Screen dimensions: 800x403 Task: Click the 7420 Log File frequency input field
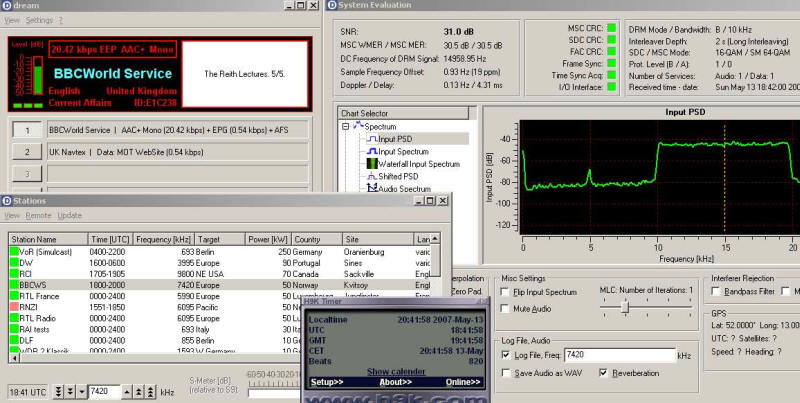pyautogui.click(x=620, y=355)
